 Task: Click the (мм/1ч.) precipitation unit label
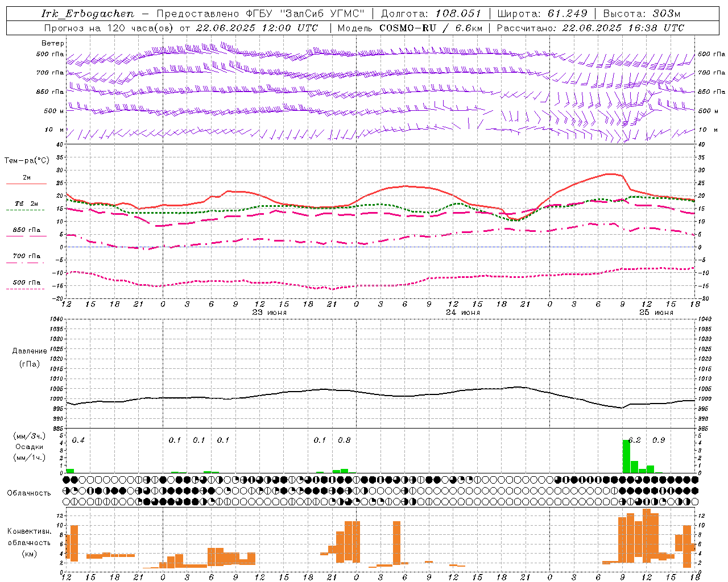(x=30, y=458)
